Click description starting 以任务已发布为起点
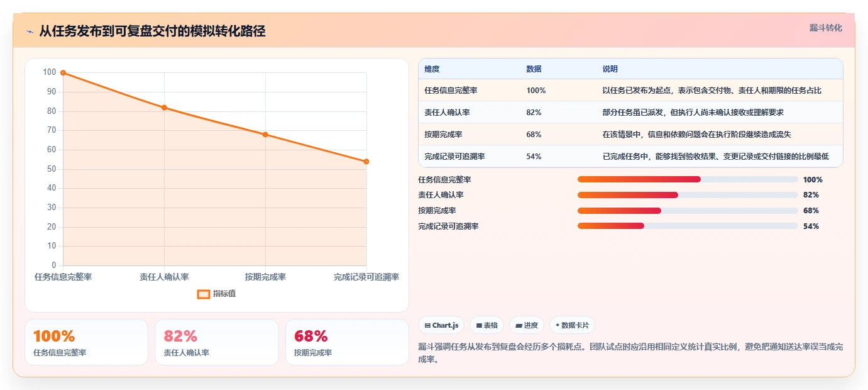Viewport: 868px width, 390px height. coord(711,91)
